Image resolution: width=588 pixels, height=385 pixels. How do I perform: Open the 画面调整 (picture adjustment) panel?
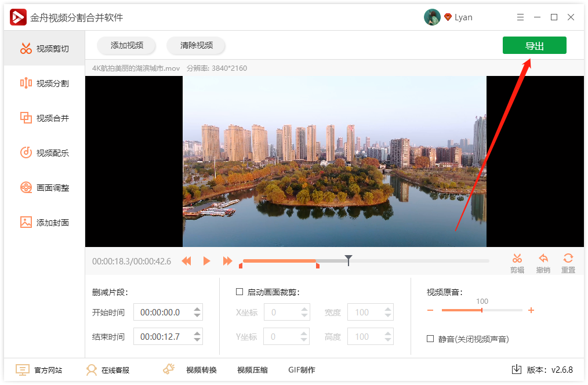[x=43, y=187]
